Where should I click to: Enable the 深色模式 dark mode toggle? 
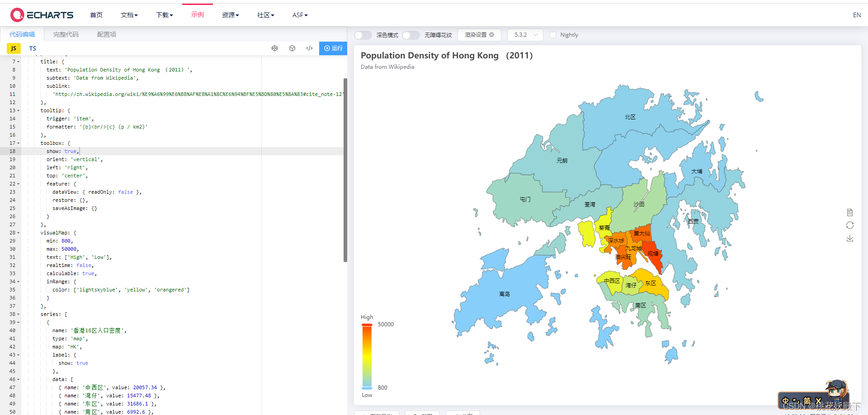point(363,35)
